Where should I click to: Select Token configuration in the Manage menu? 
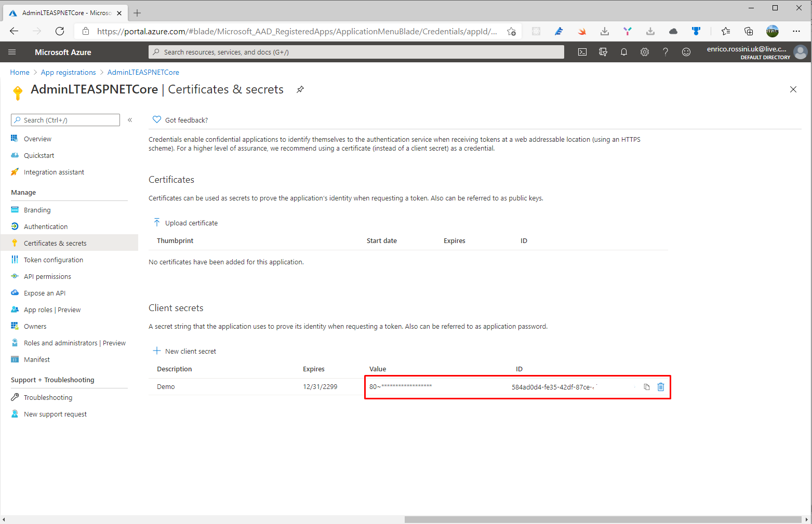(52, 260)
